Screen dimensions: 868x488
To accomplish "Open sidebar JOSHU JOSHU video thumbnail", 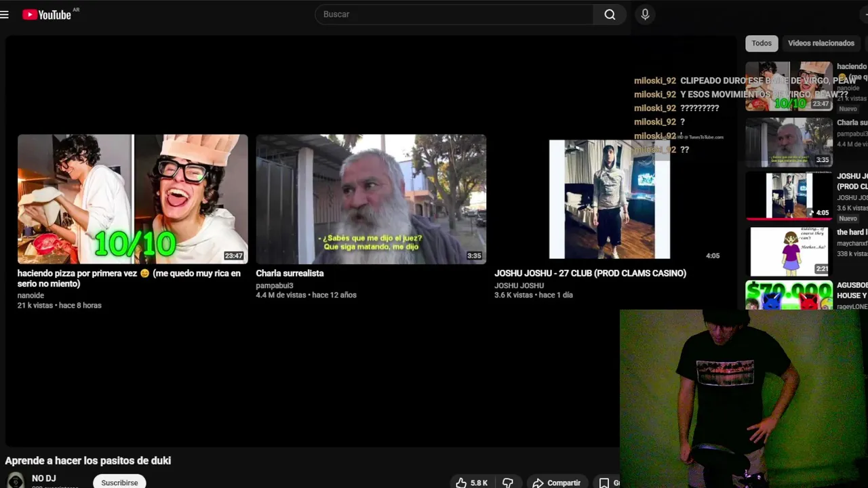I will pos(789,196).
